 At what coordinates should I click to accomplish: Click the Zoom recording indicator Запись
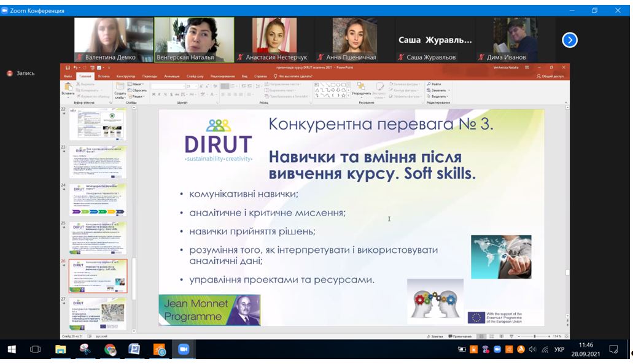[21, 73]
